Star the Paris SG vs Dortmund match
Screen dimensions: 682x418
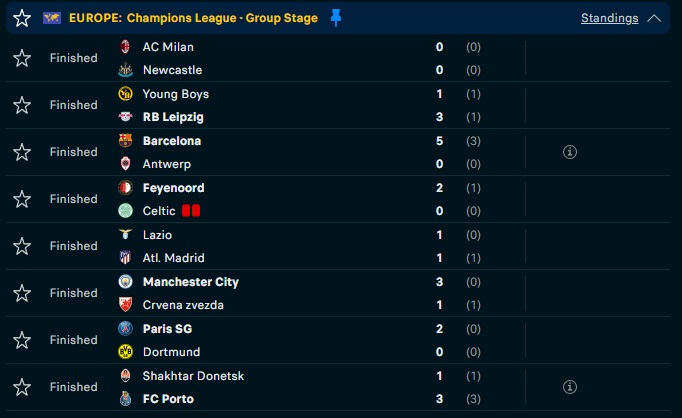(22, 340)
